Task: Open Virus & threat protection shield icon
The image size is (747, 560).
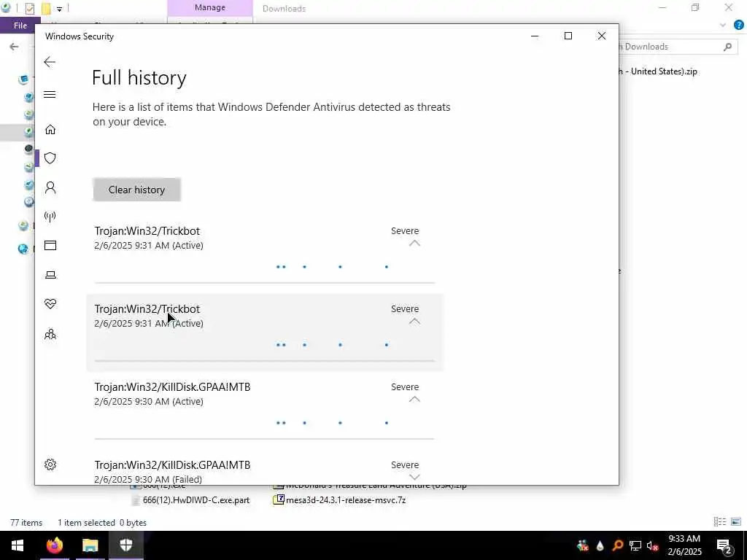Action: click(50, 158)
